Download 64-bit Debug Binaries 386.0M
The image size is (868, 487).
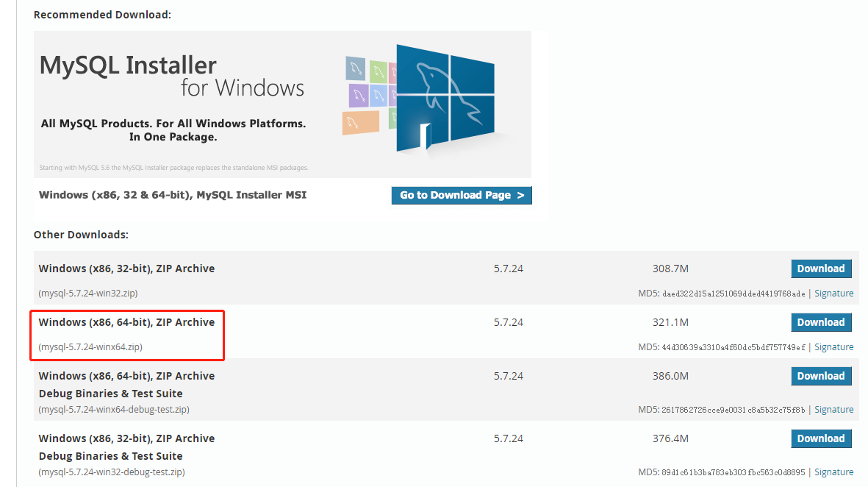(x=821, y=376)
